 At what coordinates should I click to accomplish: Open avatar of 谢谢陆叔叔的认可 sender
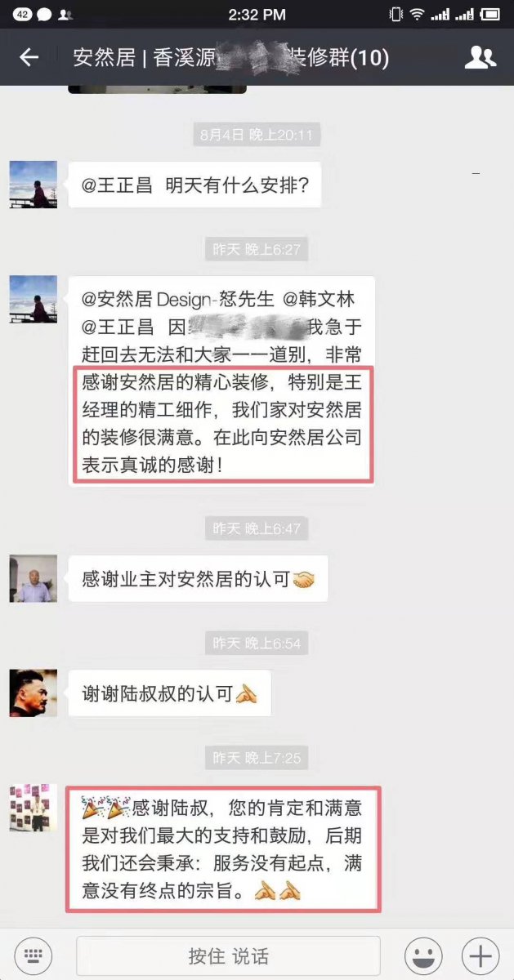[34, 693]
